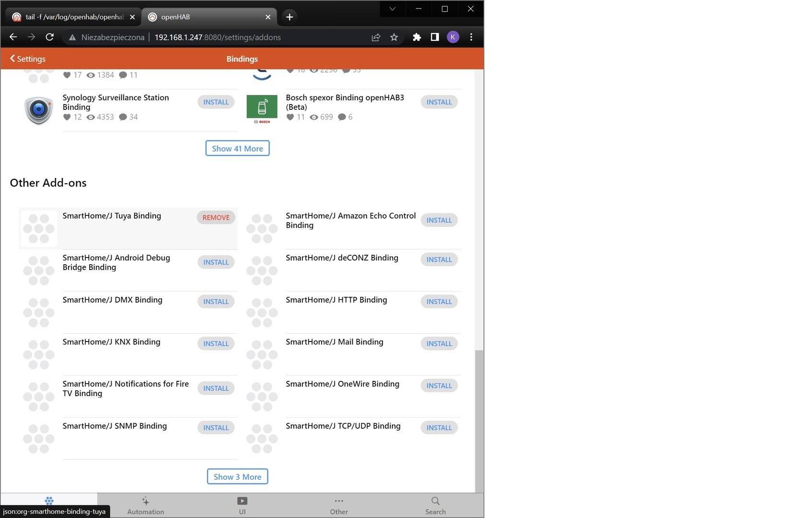Open SmartHome/J TCP/UDP Binding placeholder icon
Image resolution: width=812 pixels, height=518 pixels.
(262, 438)
